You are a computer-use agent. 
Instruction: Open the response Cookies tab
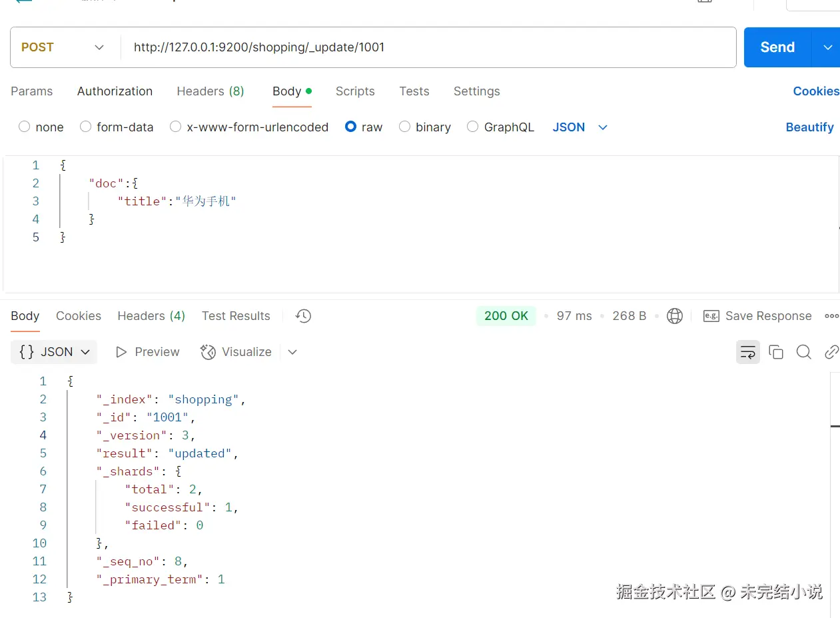coord(79,316)
